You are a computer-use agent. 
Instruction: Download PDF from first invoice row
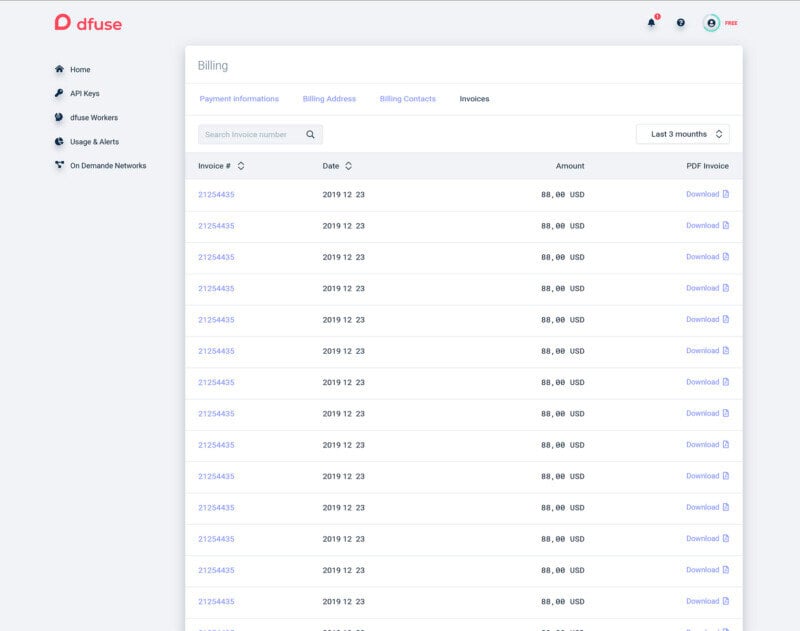click(707, 194)
